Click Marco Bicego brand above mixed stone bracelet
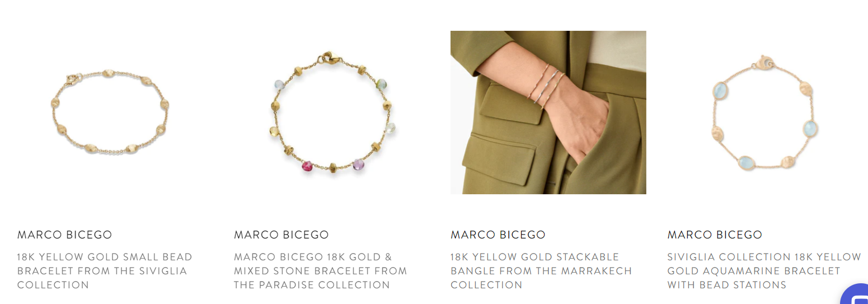 (281, 235)
